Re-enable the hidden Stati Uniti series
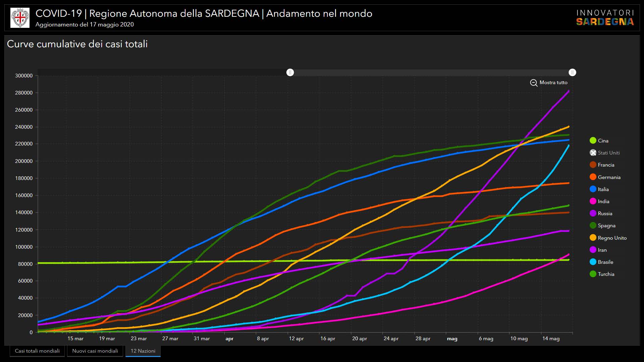644x362 pixels. [x=593, y=153]
